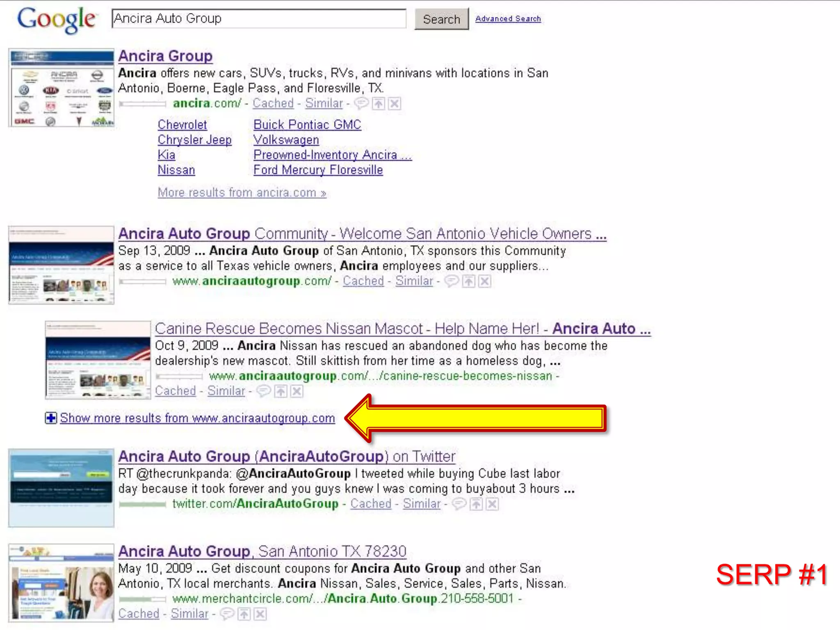
Task: Open the Ancira Group result title
Action: 165,56
